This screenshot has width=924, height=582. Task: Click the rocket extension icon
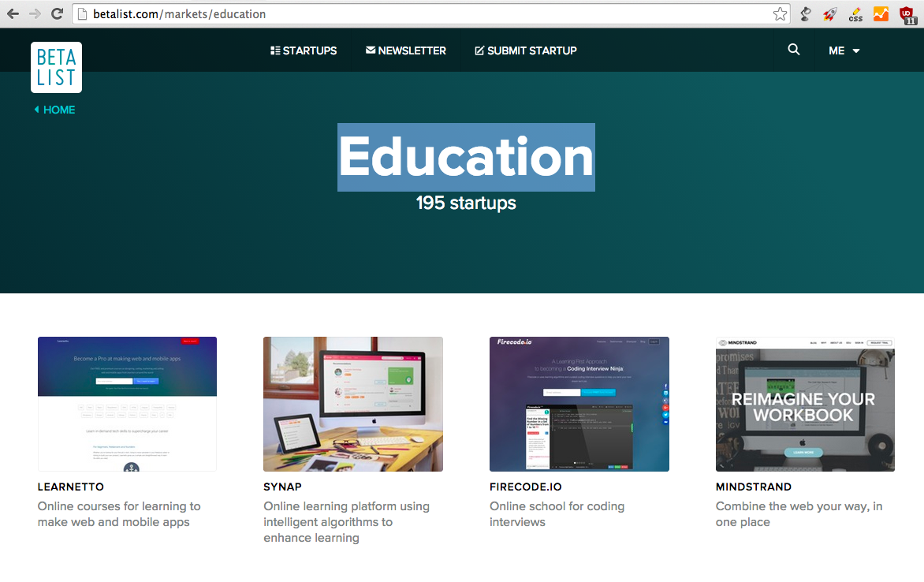pos(829,14)
